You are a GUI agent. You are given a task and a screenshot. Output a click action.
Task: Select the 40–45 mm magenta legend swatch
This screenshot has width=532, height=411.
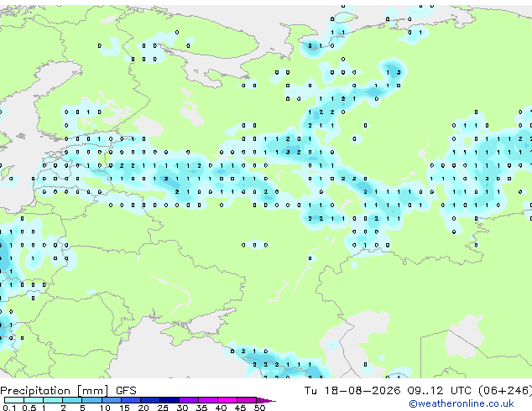click(227, 400)
